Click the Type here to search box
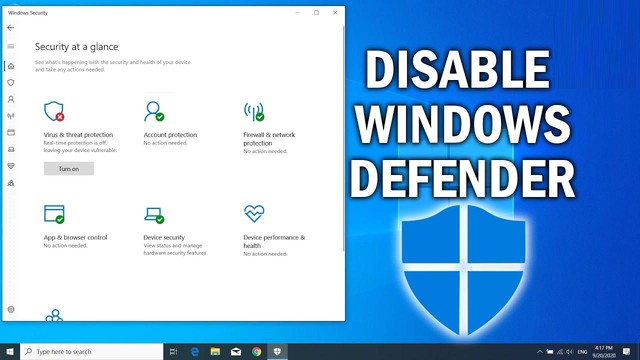640x360 pixels. 92,351
